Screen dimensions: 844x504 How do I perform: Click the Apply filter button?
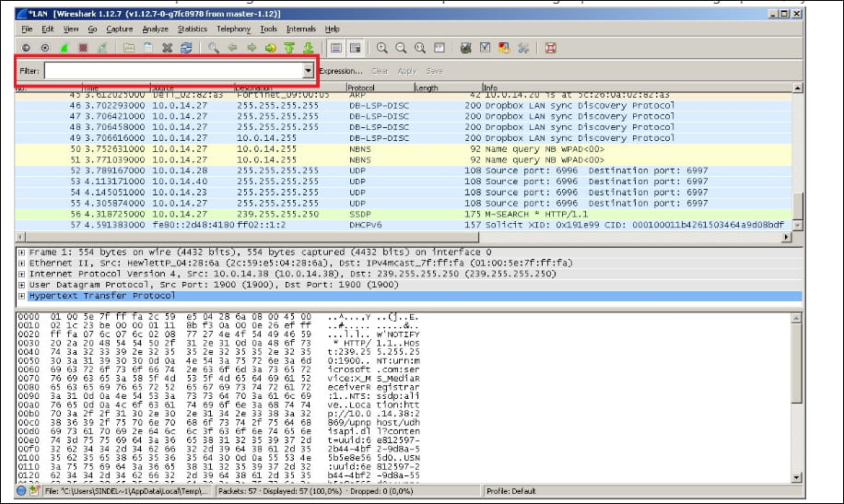click(407, 71)
